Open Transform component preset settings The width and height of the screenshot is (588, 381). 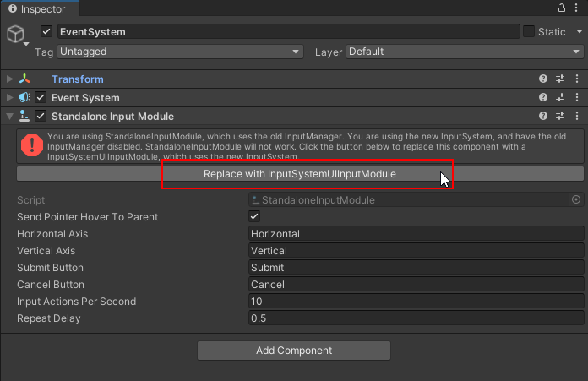pyautogui.click(x=560, y=79)
